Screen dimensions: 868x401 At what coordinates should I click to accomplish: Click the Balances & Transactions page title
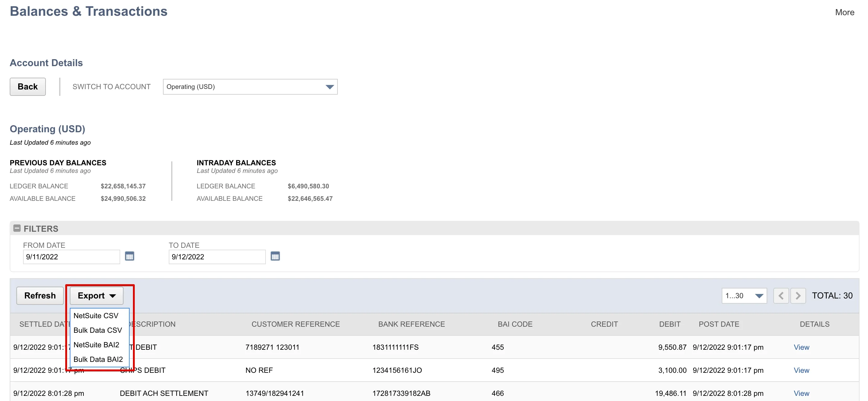click(x=88, y=12)
